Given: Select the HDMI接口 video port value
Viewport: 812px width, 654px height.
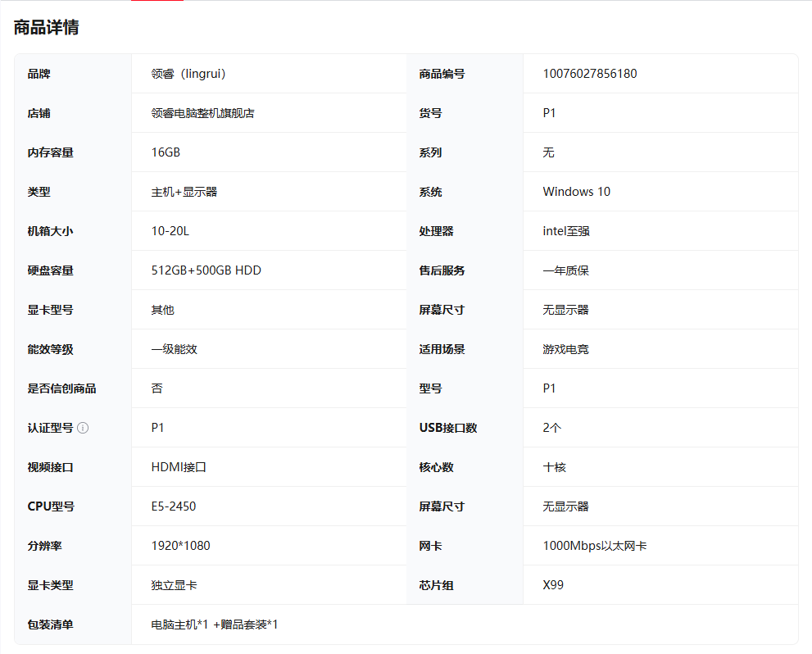Looking at the screenshot, I should click(179, 467).
